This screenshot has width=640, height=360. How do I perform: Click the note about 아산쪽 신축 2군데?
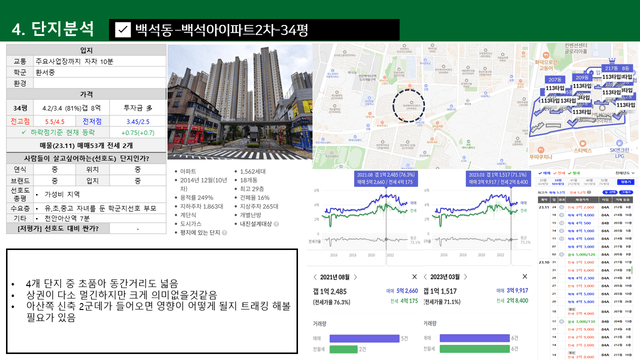[x=158, y=311]
